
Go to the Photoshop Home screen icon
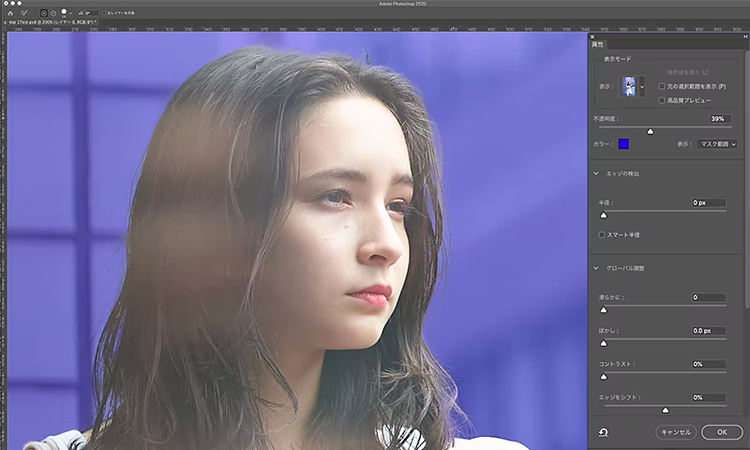[11, 13]
